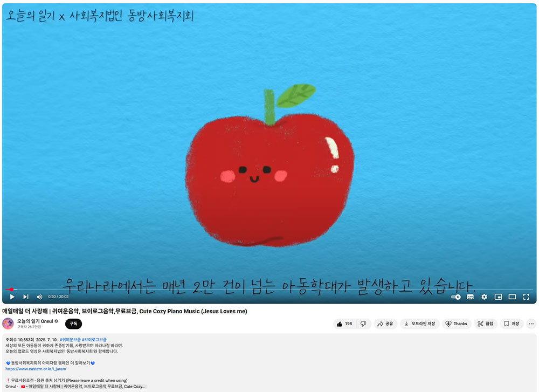Click the red apple video frame
This screenshot has height=392, width=539.
click(270, 165)
